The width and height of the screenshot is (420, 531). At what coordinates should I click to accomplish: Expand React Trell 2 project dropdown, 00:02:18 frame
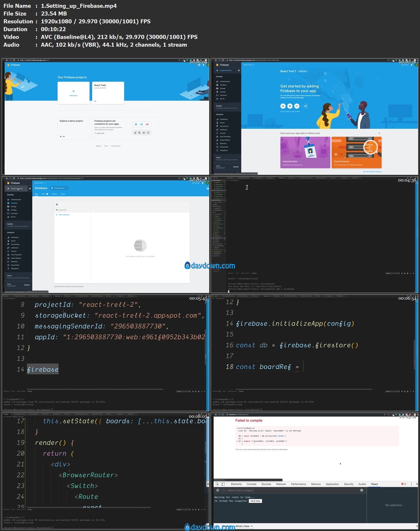249,65
